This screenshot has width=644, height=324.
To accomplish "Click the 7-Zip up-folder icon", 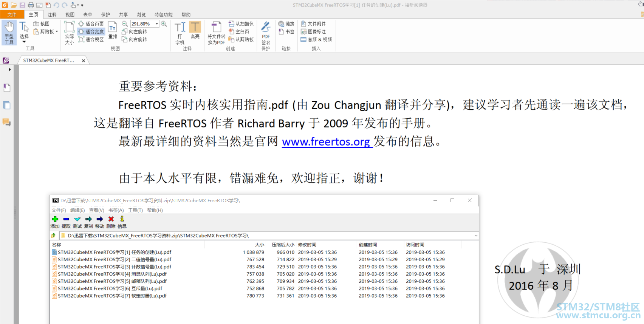I will tap(54, 236).
